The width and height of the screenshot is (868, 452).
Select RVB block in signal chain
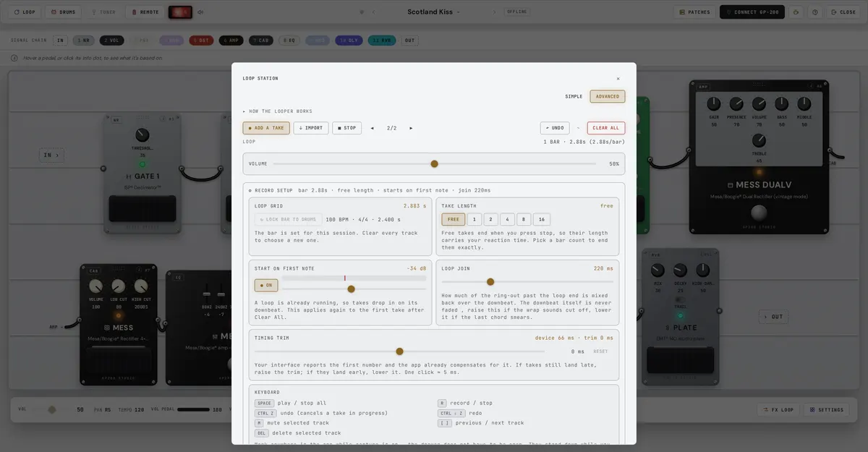(382, 40)
